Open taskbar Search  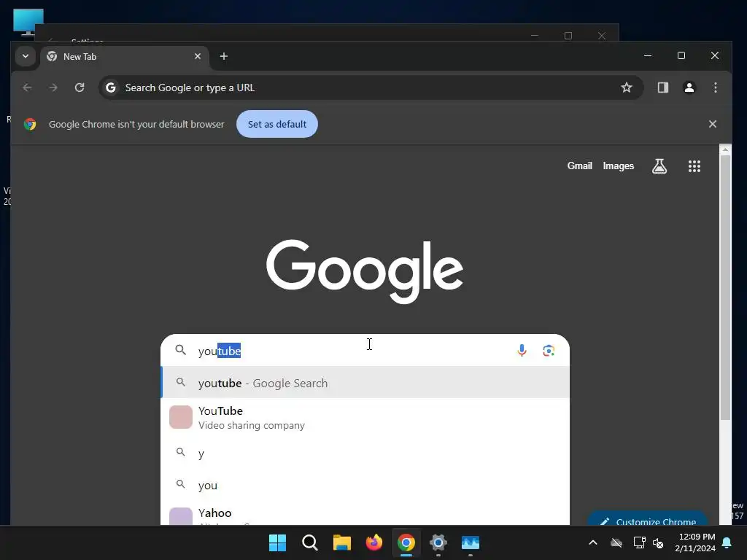(309, 542)
